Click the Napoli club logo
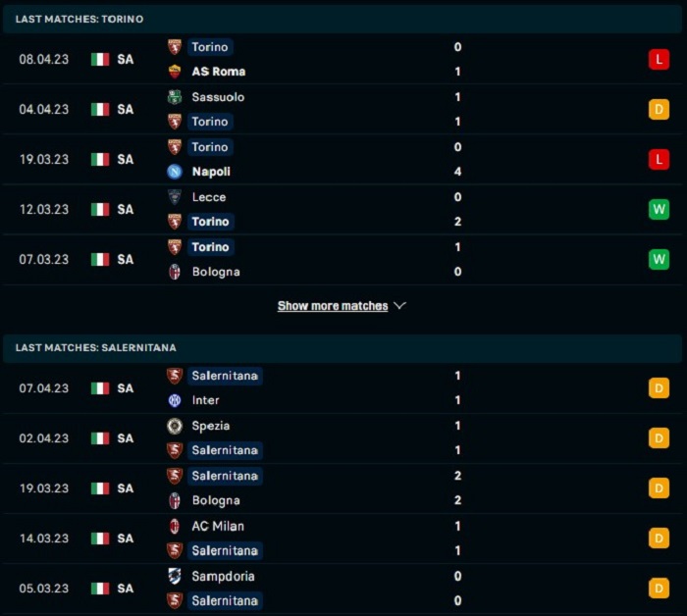This screenshot has height=616, width=687. click(175, 172)
